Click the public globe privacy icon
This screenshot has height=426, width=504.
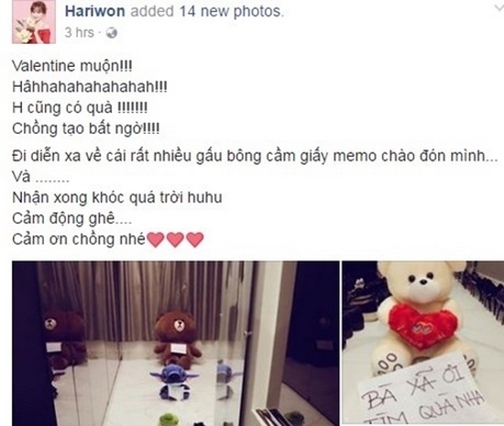tap(112, 33)
